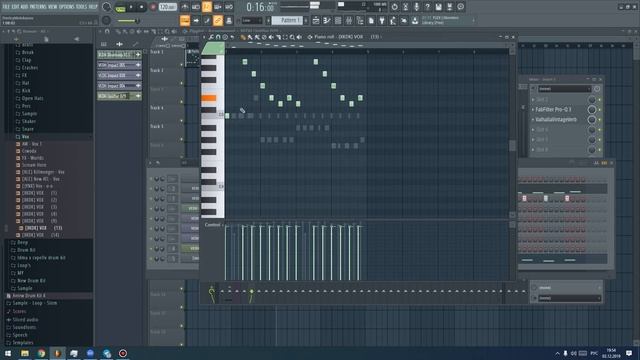Click the 120 tempo field
This screenshot has width=640, height=360.
click(x=167, y=7)
